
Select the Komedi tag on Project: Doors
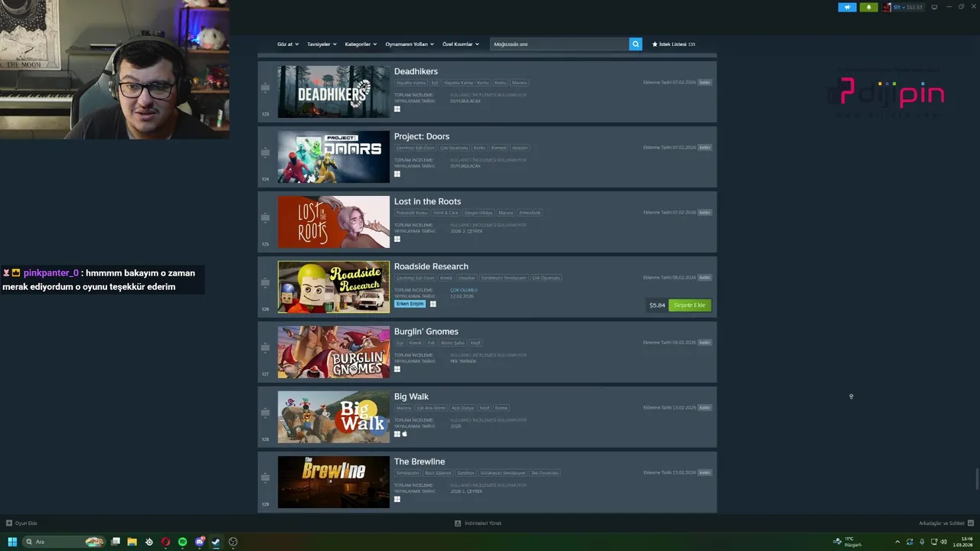[x=499, y=148]
